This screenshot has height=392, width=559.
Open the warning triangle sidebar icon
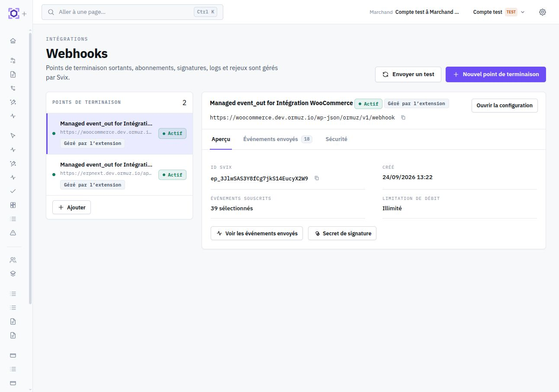[x=13, y=233]
